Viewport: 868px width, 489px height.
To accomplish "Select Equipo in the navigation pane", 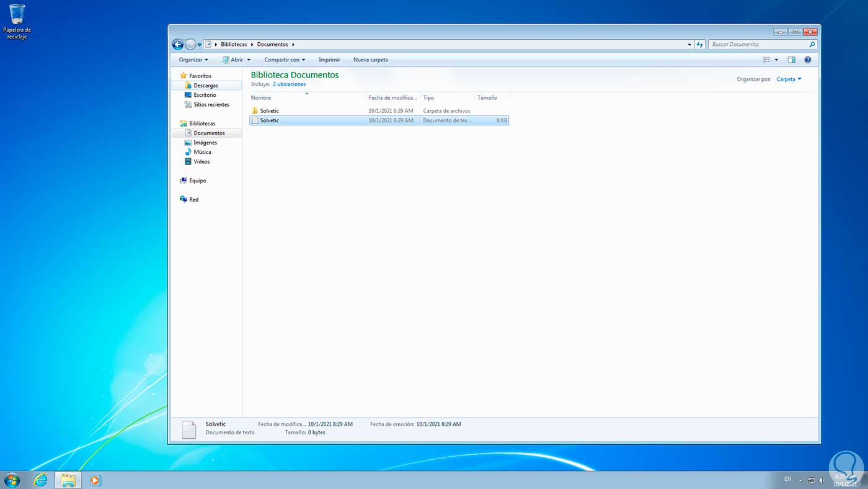I will [x=197, y=181].
